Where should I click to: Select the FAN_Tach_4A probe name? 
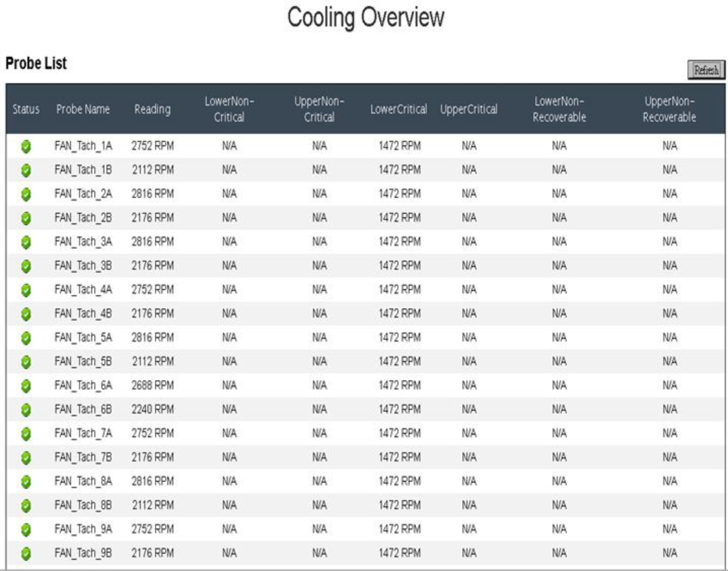83,290
